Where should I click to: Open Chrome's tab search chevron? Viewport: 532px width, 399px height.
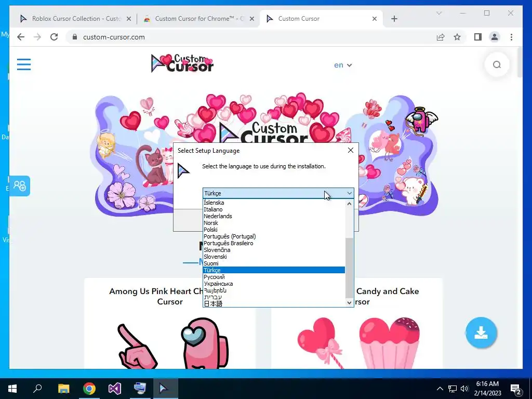438,13
